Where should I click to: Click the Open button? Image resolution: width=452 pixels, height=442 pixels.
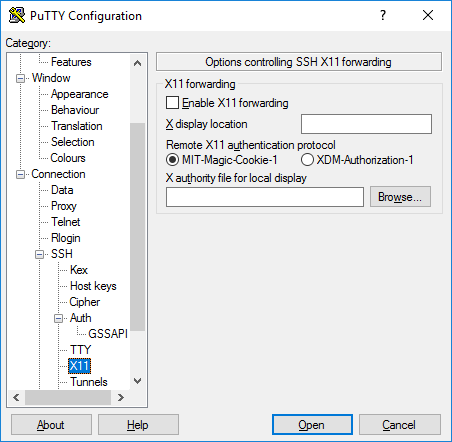pyautogui.click(x=312, y=425)
